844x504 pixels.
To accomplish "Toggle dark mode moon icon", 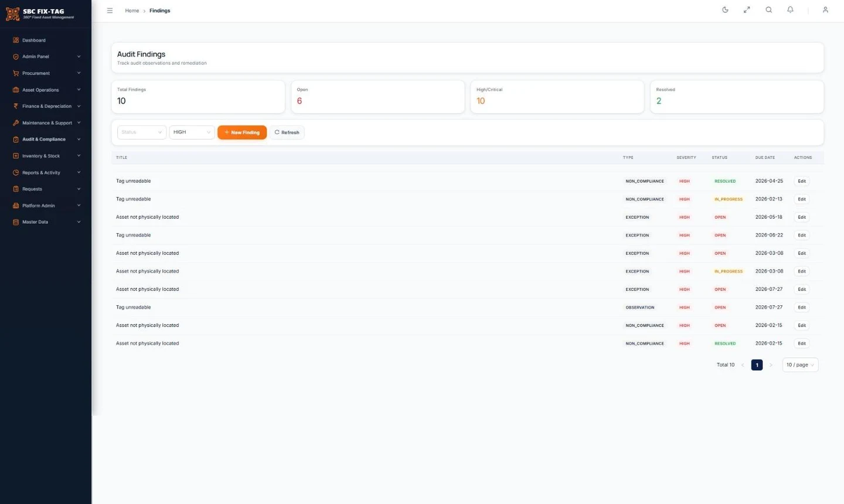I will click(725, 10).
